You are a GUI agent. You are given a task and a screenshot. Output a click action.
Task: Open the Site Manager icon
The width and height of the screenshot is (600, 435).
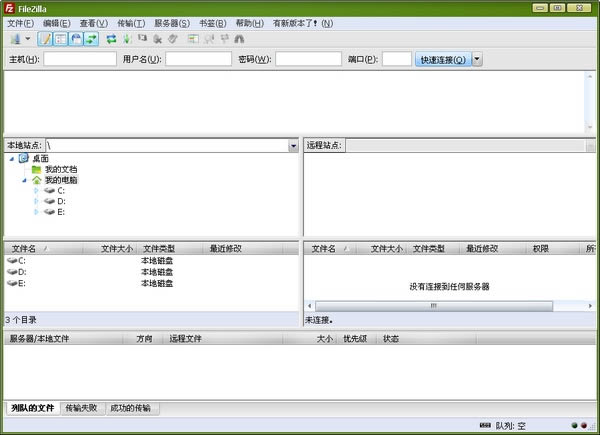[16, 39]
